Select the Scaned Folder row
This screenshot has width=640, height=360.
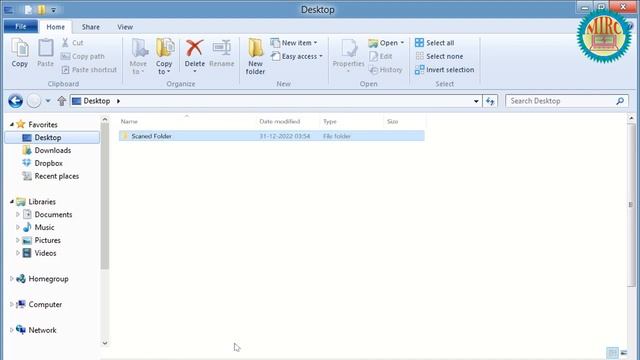tap(271, 136)
